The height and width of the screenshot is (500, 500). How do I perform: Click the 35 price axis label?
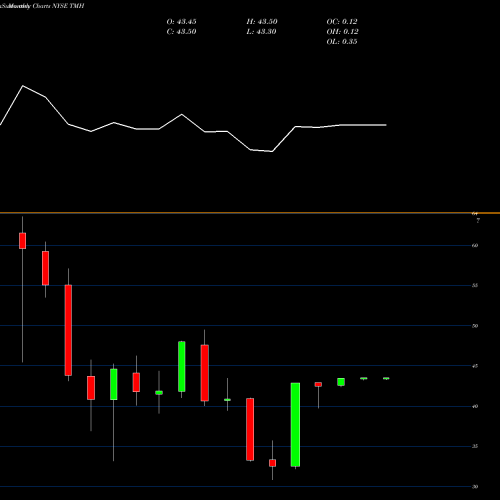475,446
